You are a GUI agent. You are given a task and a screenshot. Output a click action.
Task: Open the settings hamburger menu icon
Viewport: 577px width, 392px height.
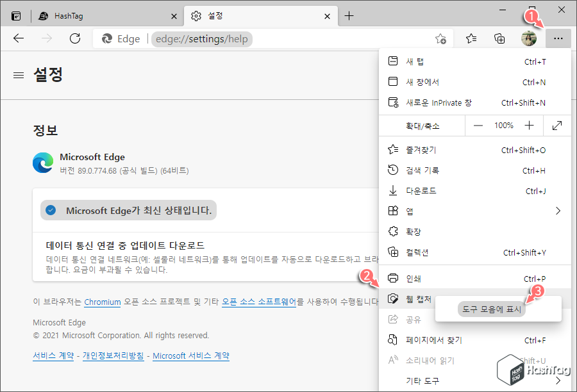coord(19,76)
